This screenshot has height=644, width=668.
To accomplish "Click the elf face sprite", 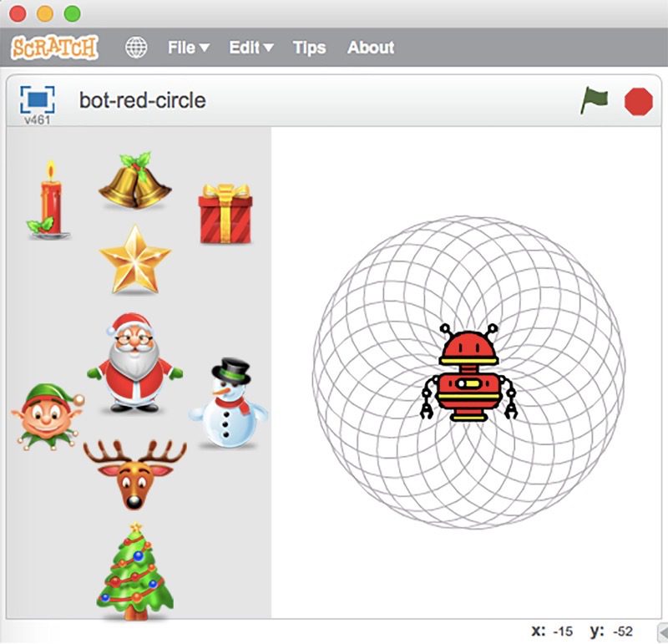I will click(x=46, y=417).
